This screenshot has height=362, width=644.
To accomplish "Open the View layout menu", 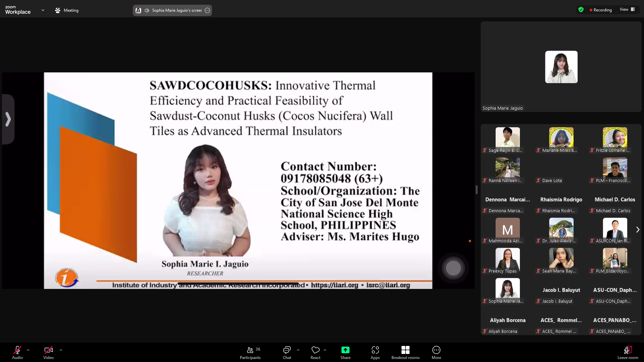I will (x=627, y=9).
